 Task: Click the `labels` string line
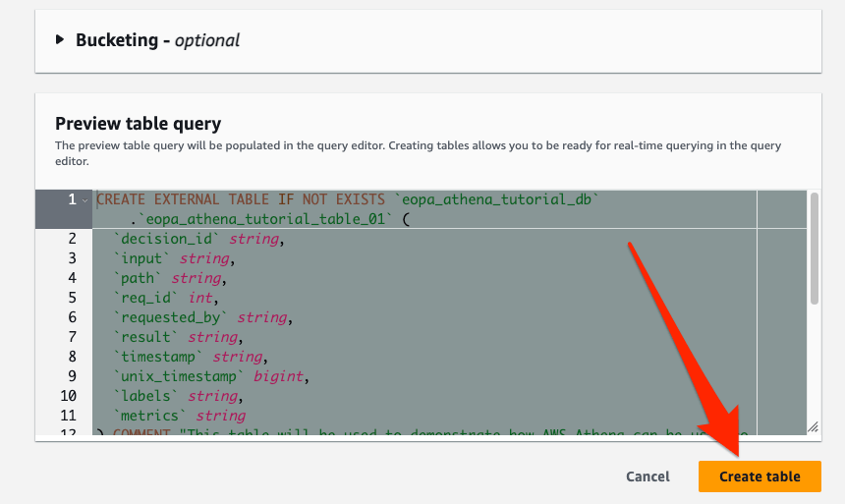[x=178, y=396]
